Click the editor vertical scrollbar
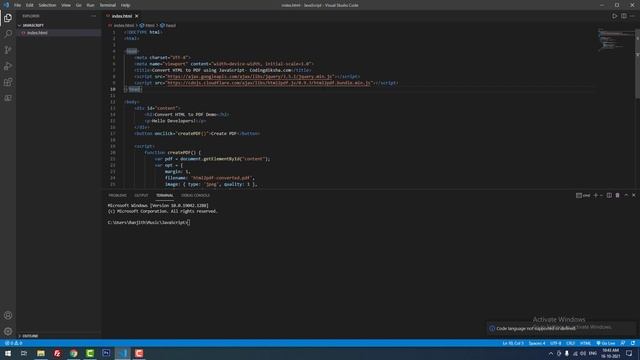This screenshot has width=640, height=360. coord(638,63)
